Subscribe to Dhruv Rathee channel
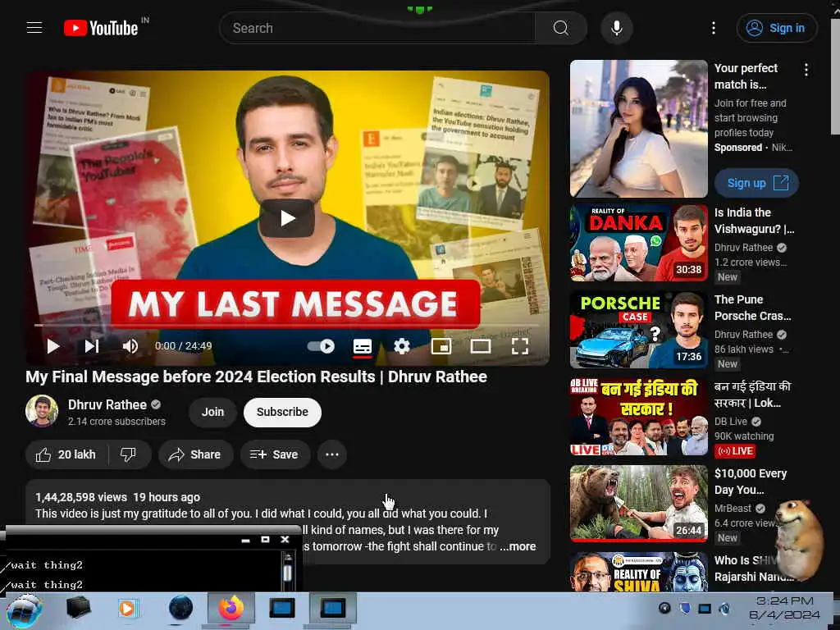The width and height of the screenshot is (840, 630). [282, 412]
